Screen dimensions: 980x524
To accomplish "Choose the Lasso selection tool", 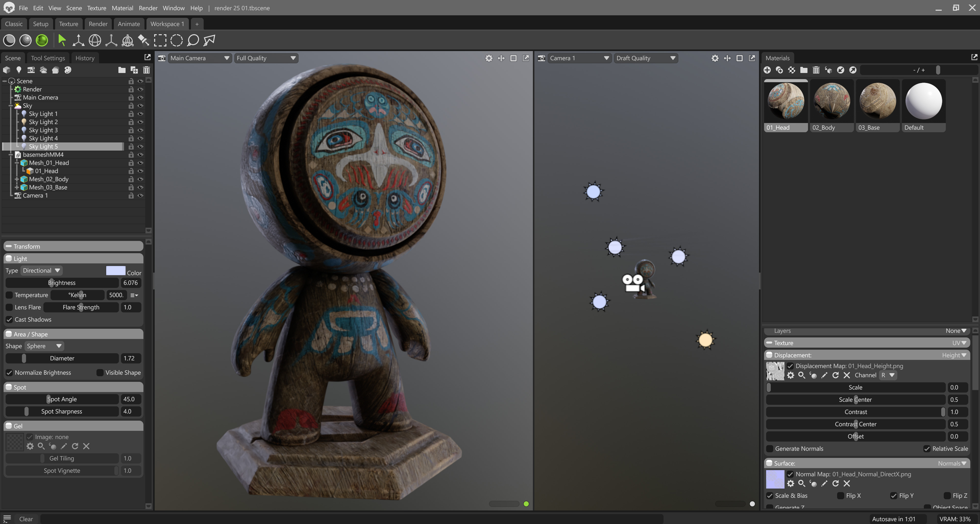I will pyautogui.click(x=193, y=40).
